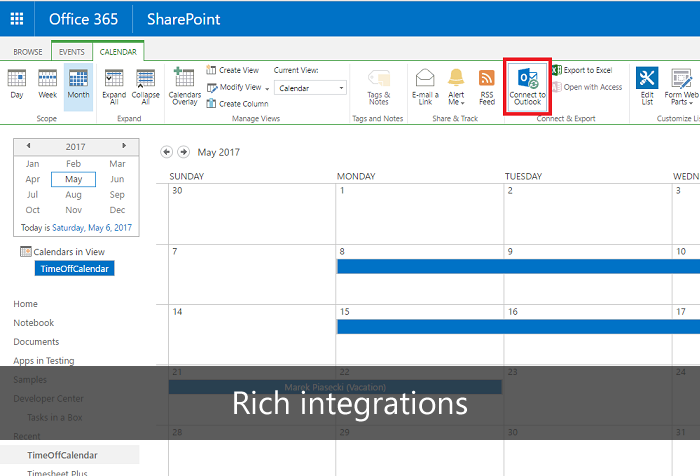Select Nov in the year picker
This screenshot has width=700, height=476.
[73, 210]
